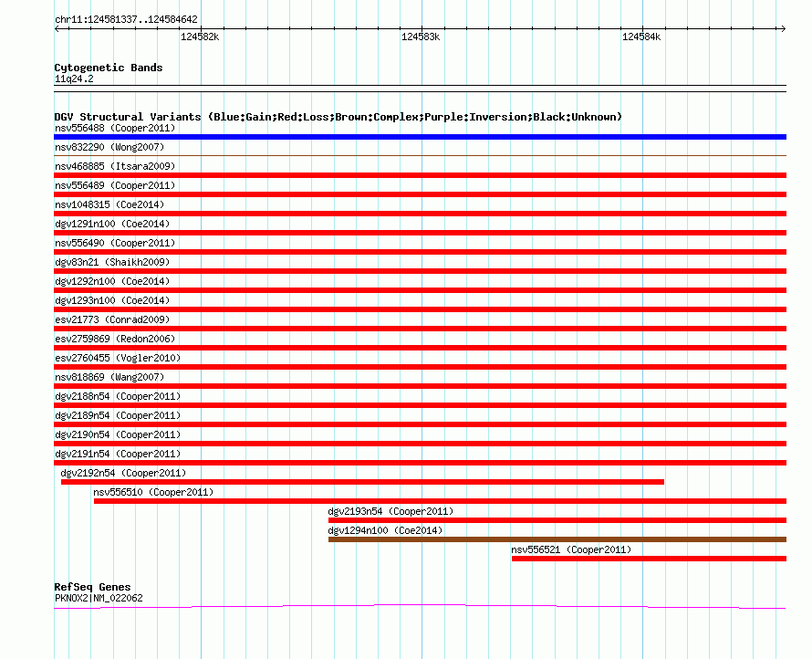Click the PKNOX2|NM_022062 gene label
This screenshot has height=659, width=812.
(x=99, y=599)
